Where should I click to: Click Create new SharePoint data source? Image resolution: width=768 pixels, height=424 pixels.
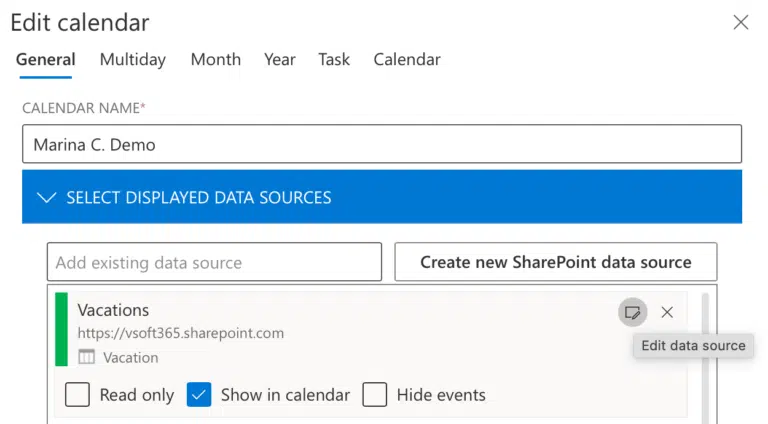[x=556, y=262]
